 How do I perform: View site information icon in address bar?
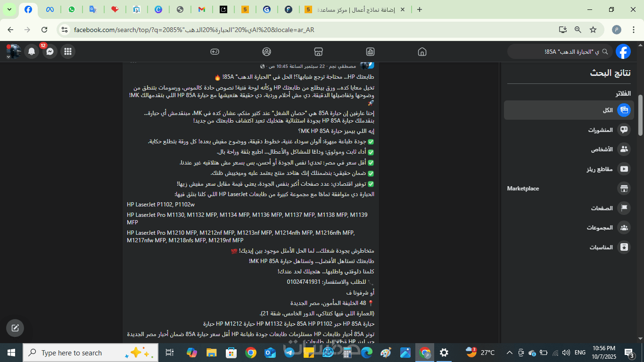(x=65, y=30)
